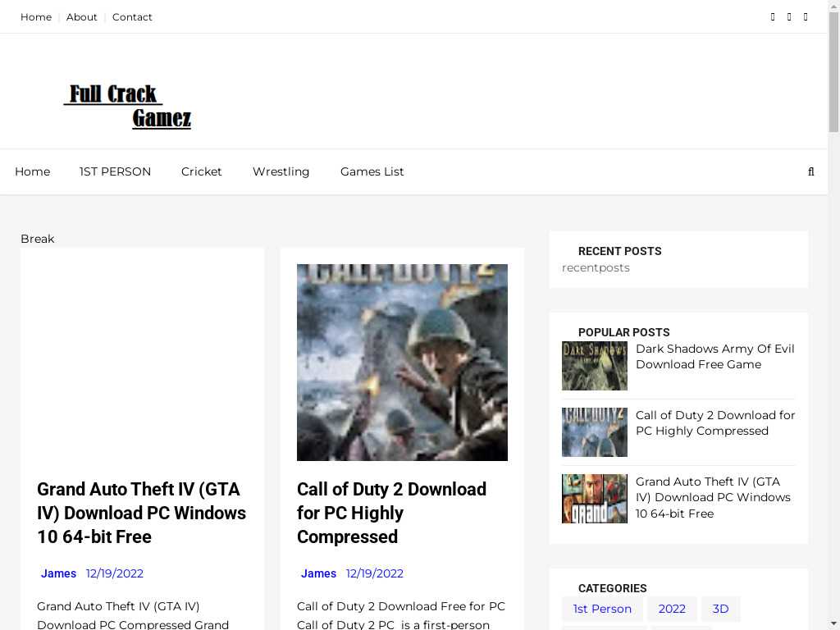The height and width of the screenshot is (630, 840).
Task: Click the first social icon in the top bar
Action: (x=773, y=17)
